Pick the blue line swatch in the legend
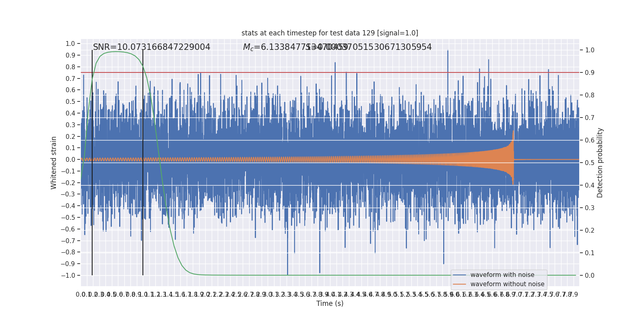The width and height of the screenshot is (644, 322). [x=460, y=275]
